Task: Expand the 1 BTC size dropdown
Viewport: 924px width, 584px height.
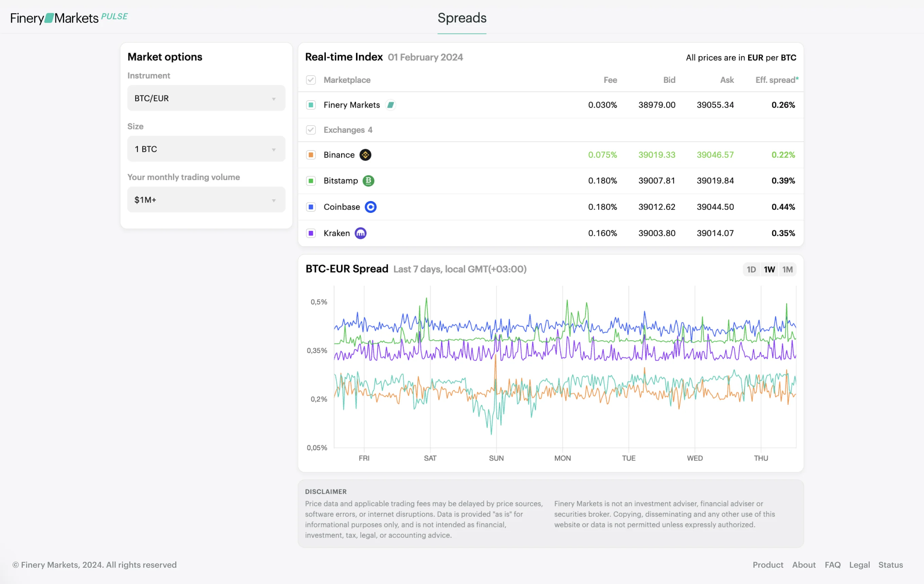Action: coord(206,149)
